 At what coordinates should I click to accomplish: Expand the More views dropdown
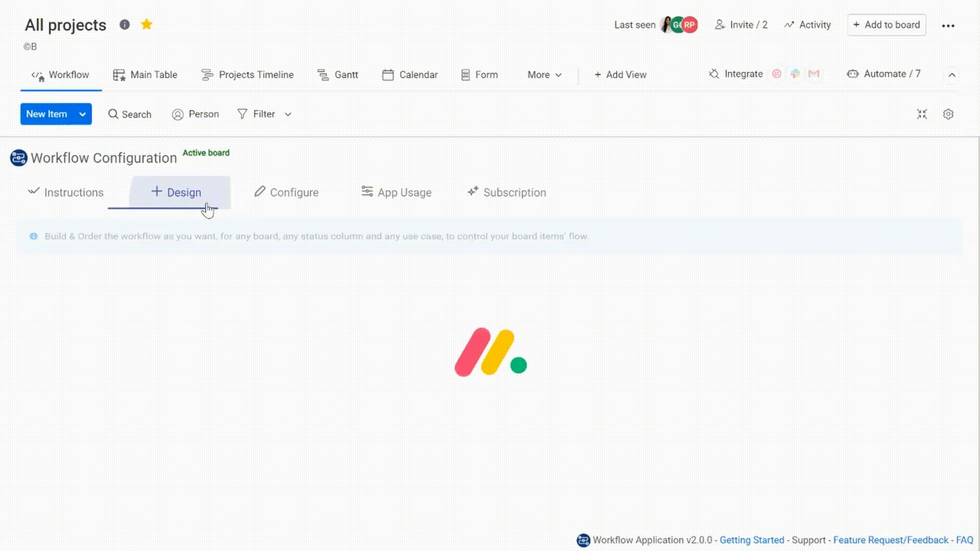coord(545,75)
